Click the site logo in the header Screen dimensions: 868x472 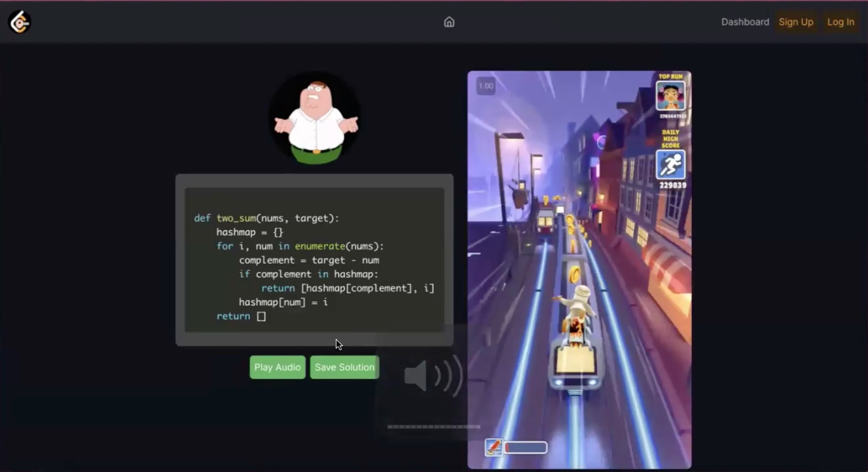click(x=19, y=22)
